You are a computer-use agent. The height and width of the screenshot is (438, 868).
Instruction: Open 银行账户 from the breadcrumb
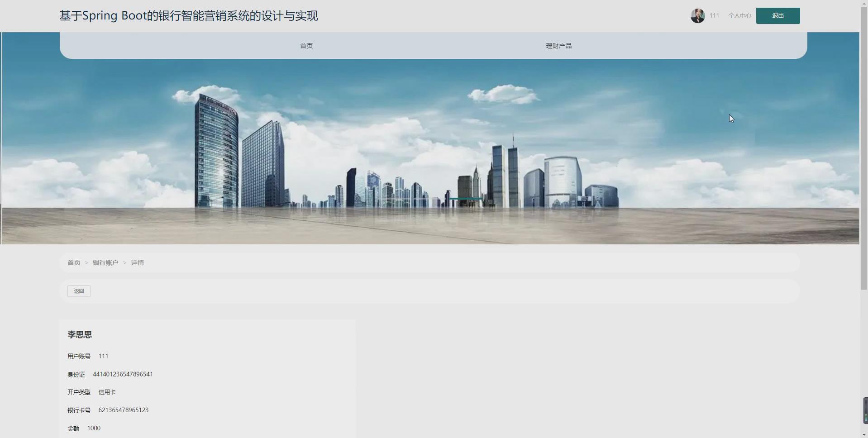105,262
